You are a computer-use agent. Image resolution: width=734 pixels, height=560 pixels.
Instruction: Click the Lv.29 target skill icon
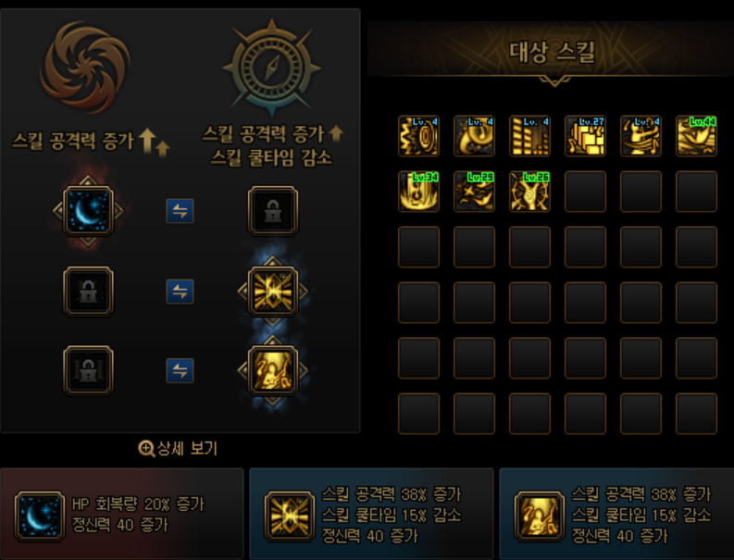tap(474, 192)
